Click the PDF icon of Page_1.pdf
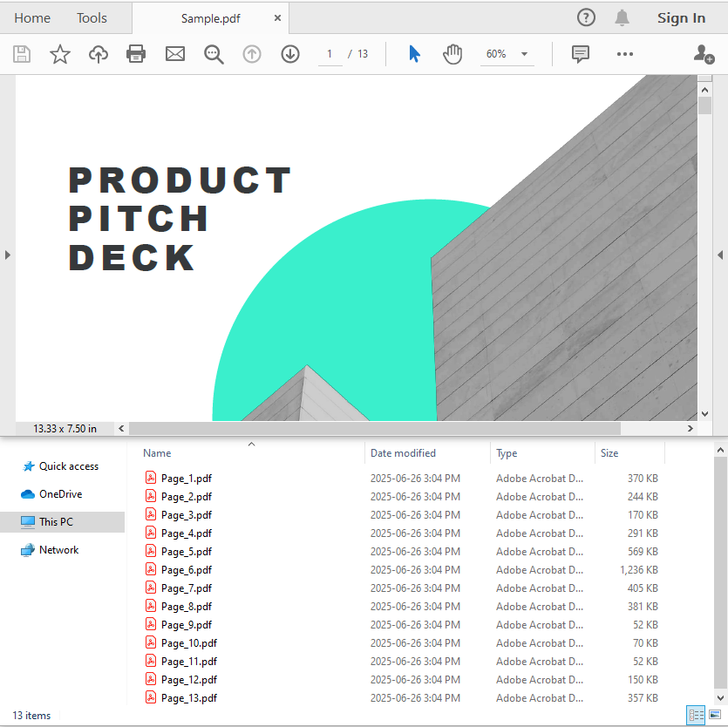This screenshot has height=727, width=728. click(151, 478)
